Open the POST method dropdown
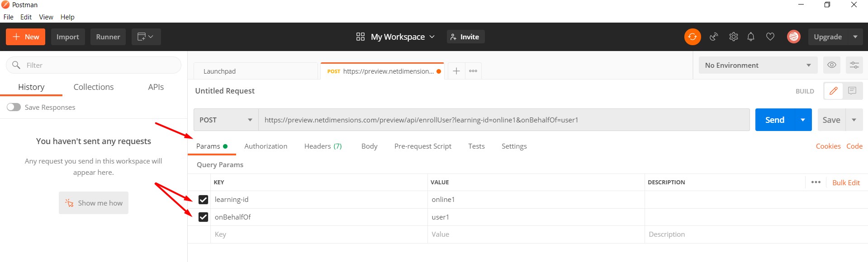The width and height of the screenshot is (868, 262). (x=226, y=120)
